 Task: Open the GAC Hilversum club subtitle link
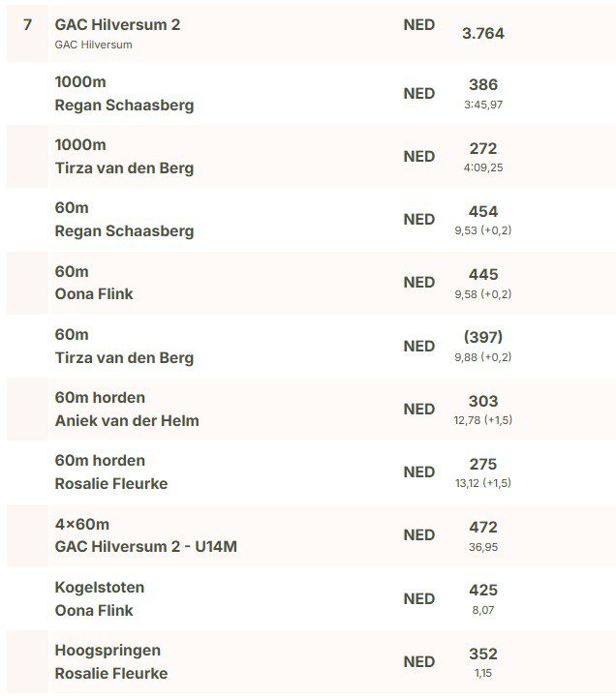[x=94, y=45]
